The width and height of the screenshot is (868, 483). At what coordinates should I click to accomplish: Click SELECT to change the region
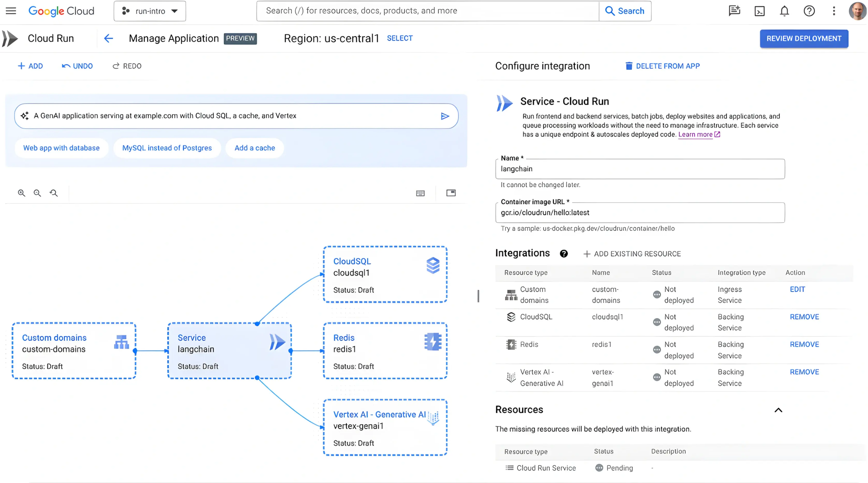(400, 38)
